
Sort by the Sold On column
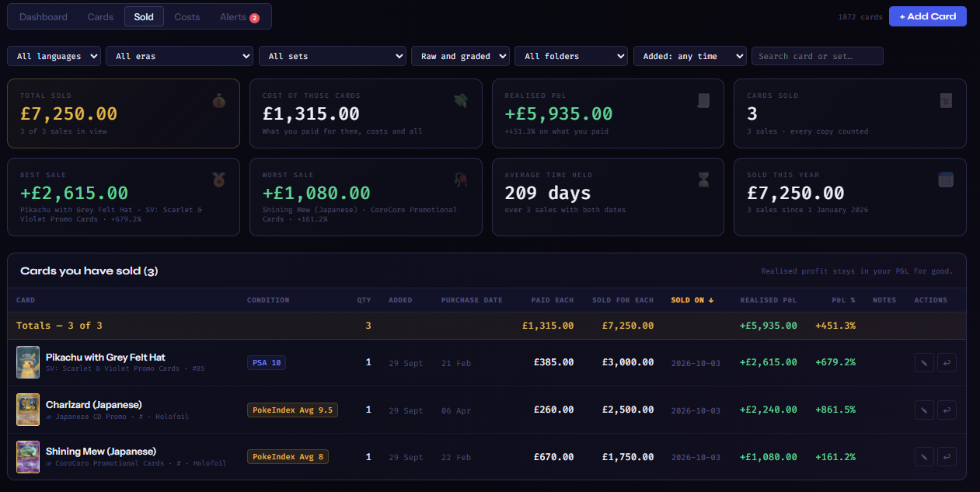coord(692,300)
